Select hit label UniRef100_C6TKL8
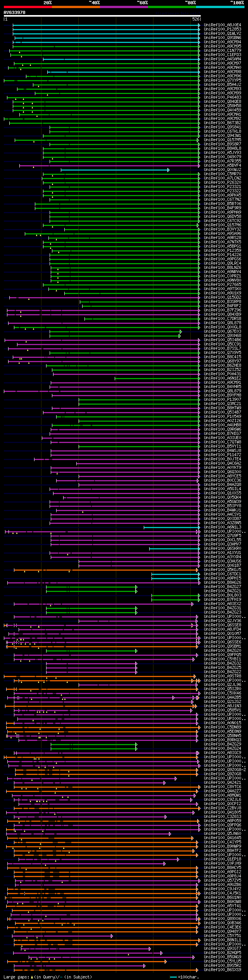 pyautogui.click(x=222, y=132)
